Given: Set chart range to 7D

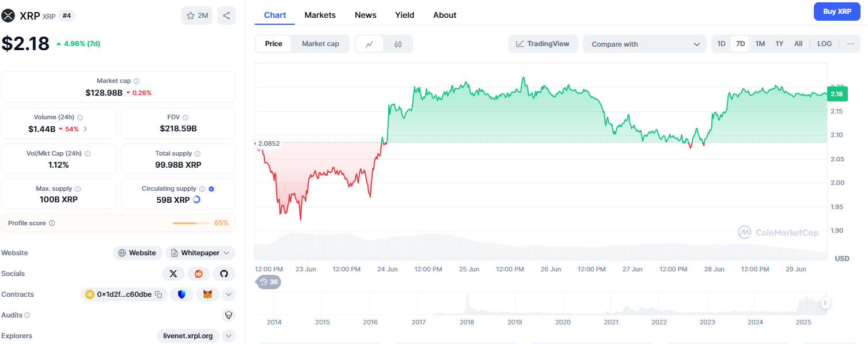Looking at the screenshot, I should coord(740,44).
